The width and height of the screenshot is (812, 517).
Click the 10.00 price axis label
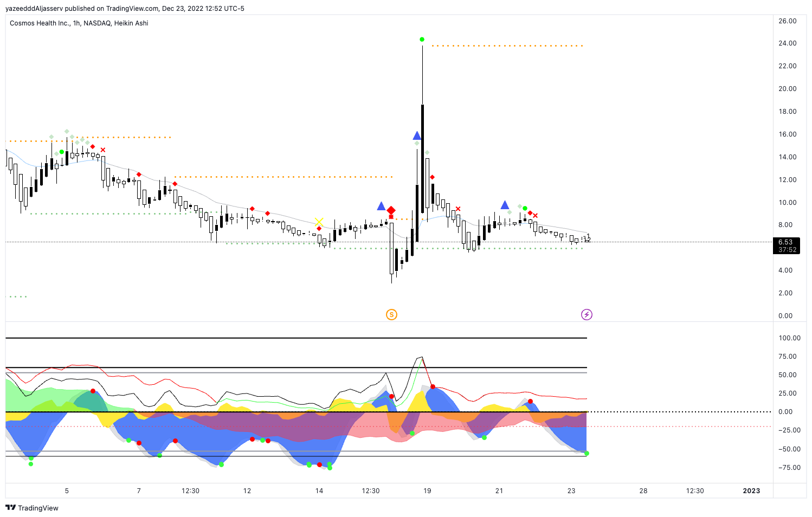point(787,203)
